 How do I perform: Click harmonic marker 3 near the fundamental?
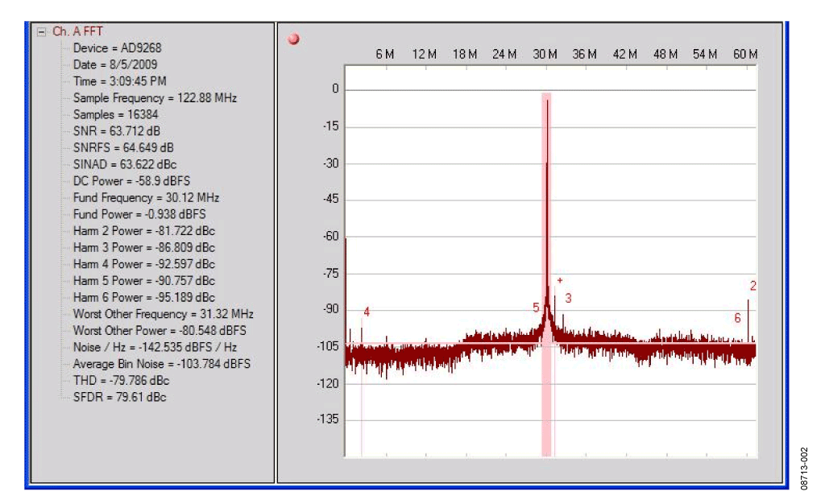(x=568, y=298)
